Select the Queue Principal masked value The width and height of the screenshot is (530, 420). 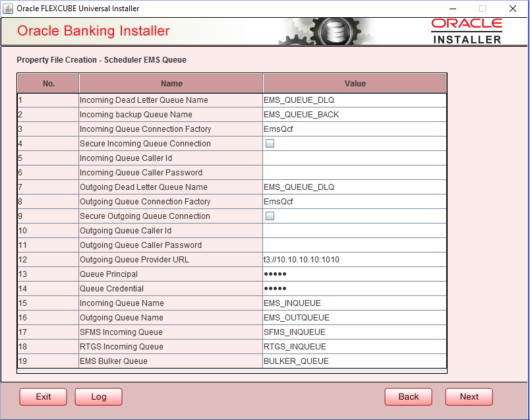tap(355, 274)
